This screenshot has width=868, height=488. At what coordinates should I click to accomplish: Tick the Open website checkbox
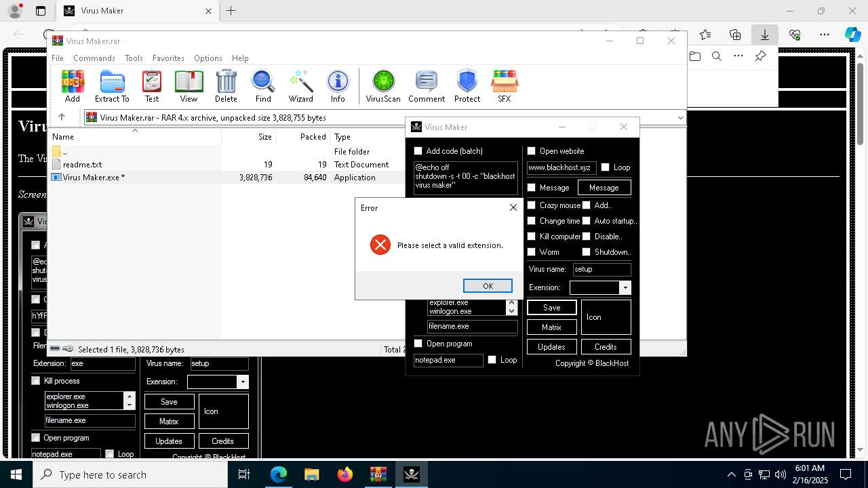coord(531,151)
